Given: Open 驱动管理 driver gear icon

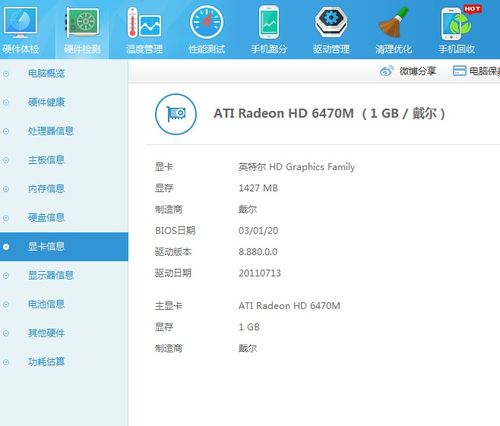Looking at the screenshot, I should click(x=331, y=22).
